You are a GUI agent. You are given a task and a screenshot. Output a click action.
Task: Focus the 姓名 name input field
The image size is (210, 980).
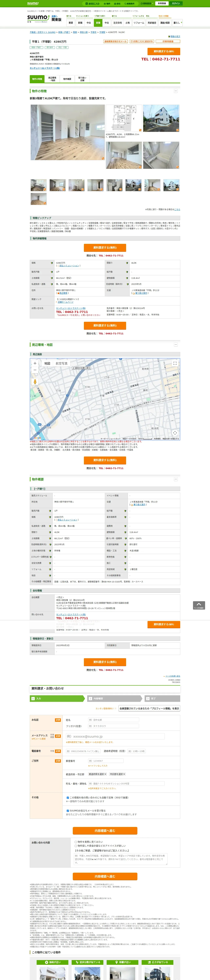tap(113, 720)
